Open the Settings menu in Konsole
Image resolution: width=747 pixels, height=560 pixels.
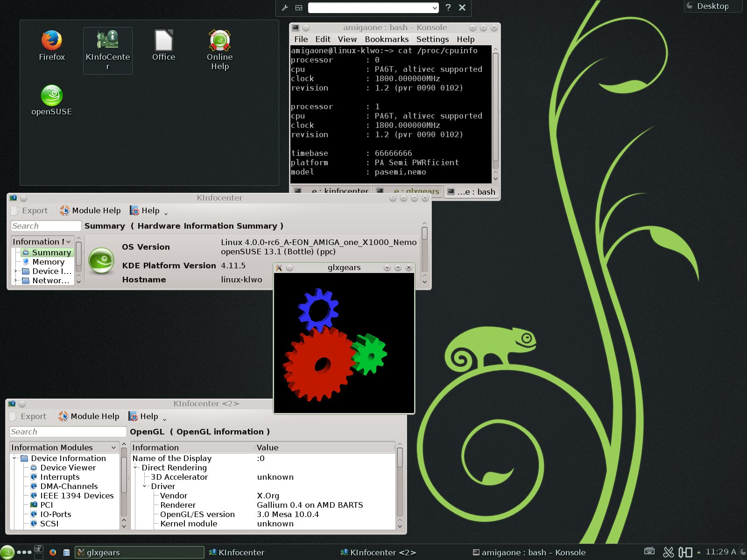coord(432,39)
